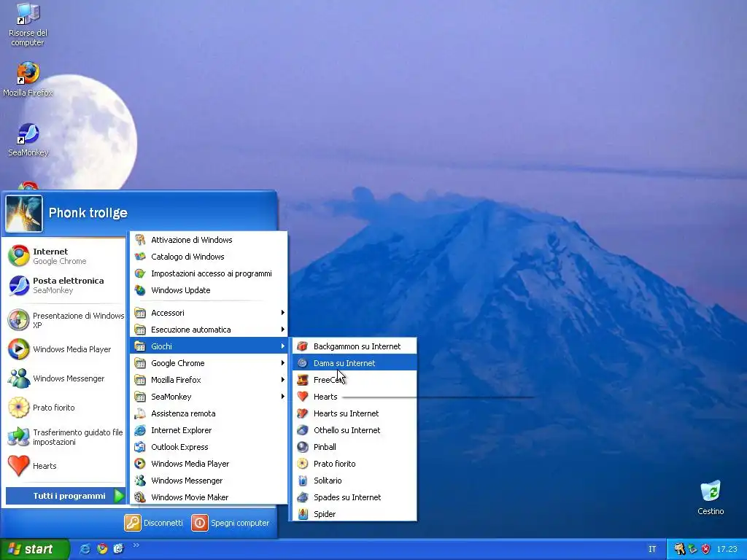747x560 pixels.
Task: Launch Internet Explorer from programs list
Action: click(x=209, y=430)
